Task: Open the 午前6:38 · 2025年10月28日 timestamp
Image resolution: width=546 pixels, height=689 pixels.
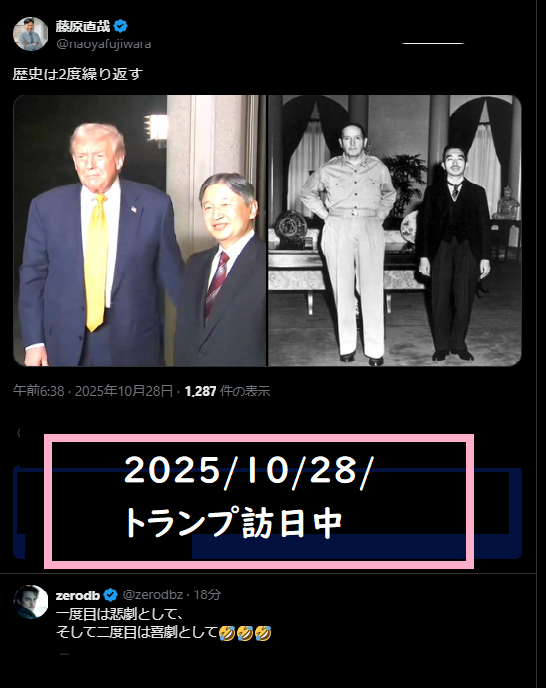Action: (x=93, y=391)
